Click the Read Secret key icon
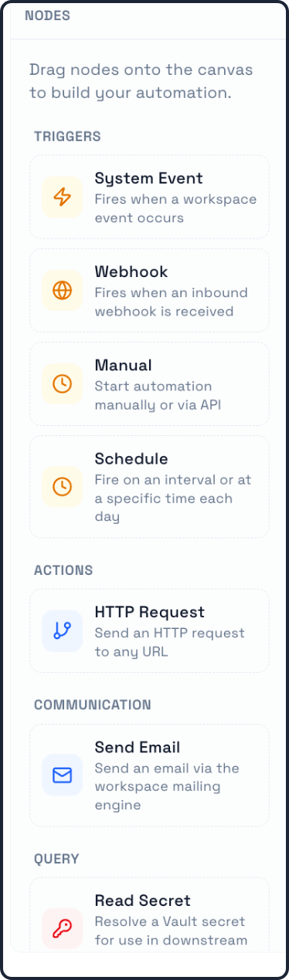The height and width of the screenshot is (980, 289). pyautogui.click(x=63, y=928)
